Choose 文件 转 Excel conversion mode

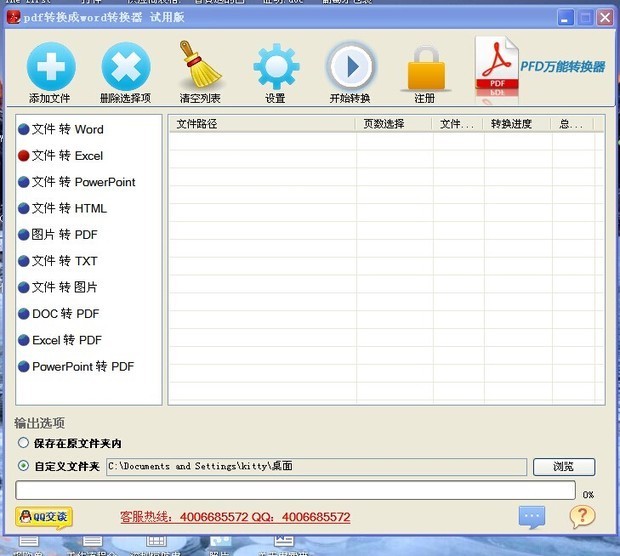(x=67, y=156)
